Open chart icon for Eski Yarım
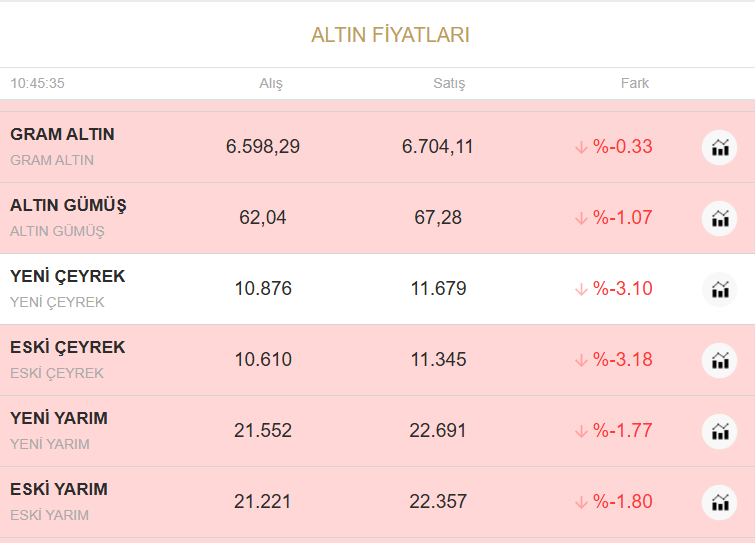 pos(719,502)
